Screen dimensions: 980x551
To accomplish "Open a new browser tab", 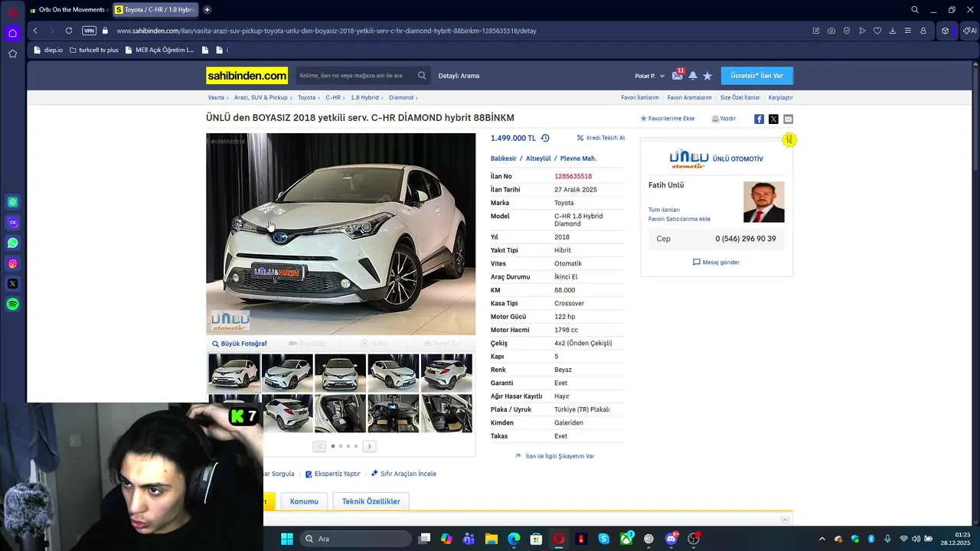I will [207, 10].
